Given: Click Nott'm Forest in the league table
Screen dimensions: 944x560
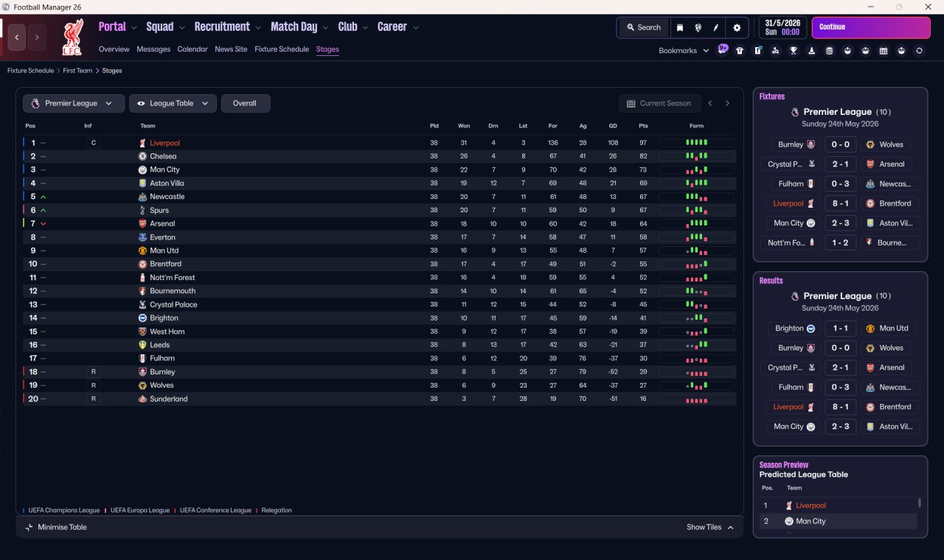Looking at the screenshot, I should coord(173,278).
